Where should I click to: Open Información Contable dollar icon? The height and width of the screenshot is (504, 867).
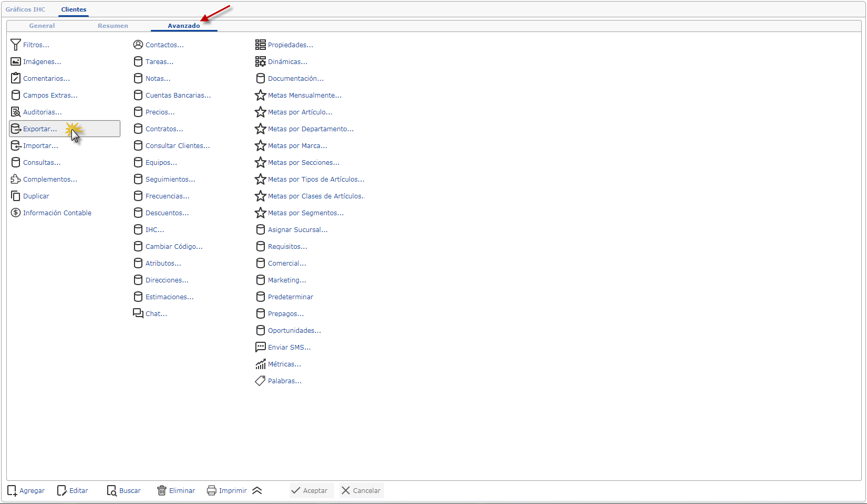(16, 213)
